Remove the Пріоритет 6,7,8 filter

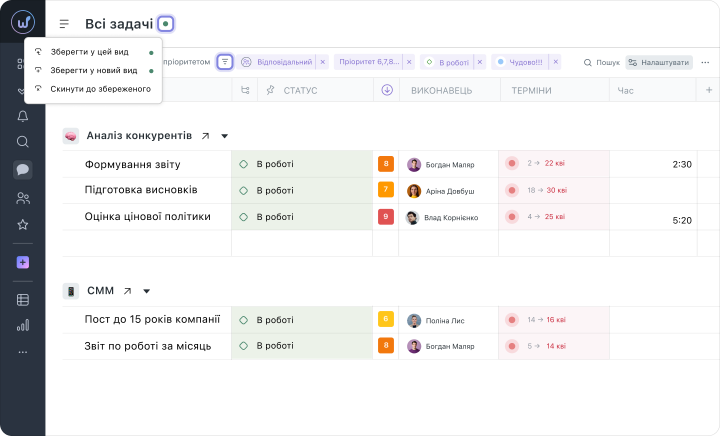[409, 62]
